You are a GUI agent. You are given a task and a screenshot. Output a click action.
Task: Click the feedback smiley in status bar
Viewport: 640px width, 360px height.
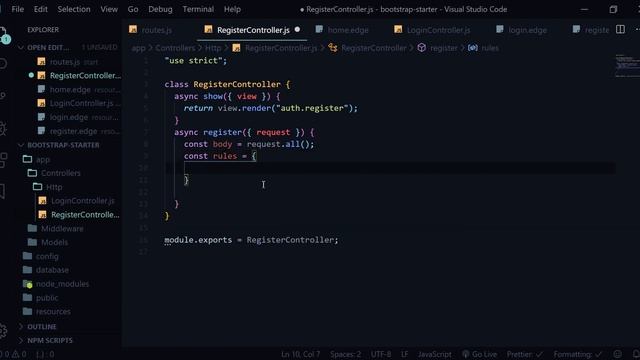coord(618,354)
